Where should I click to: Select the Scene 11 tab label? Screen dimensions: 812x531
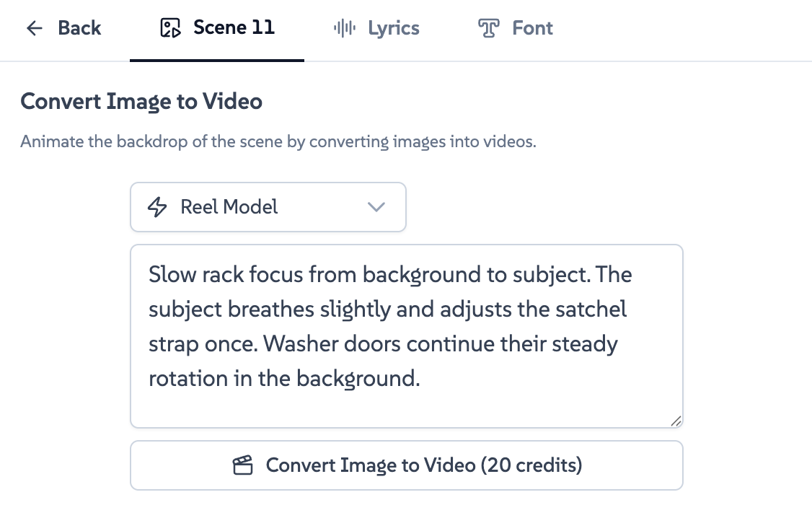[234, 28]
